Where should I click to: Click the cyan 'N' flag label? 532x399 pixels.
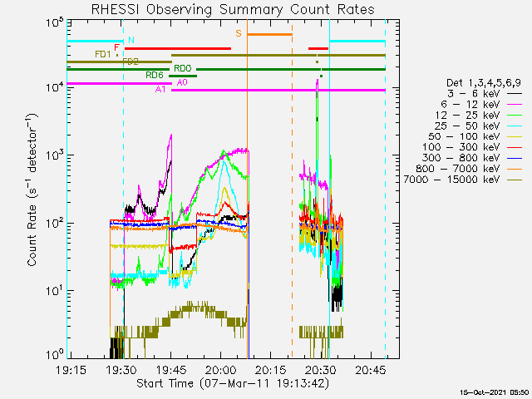click(x=131, y=41)
